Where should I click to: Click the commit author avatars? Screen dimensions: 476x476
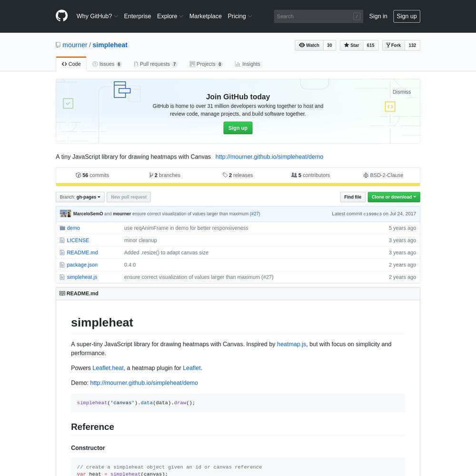pos(66,214)
